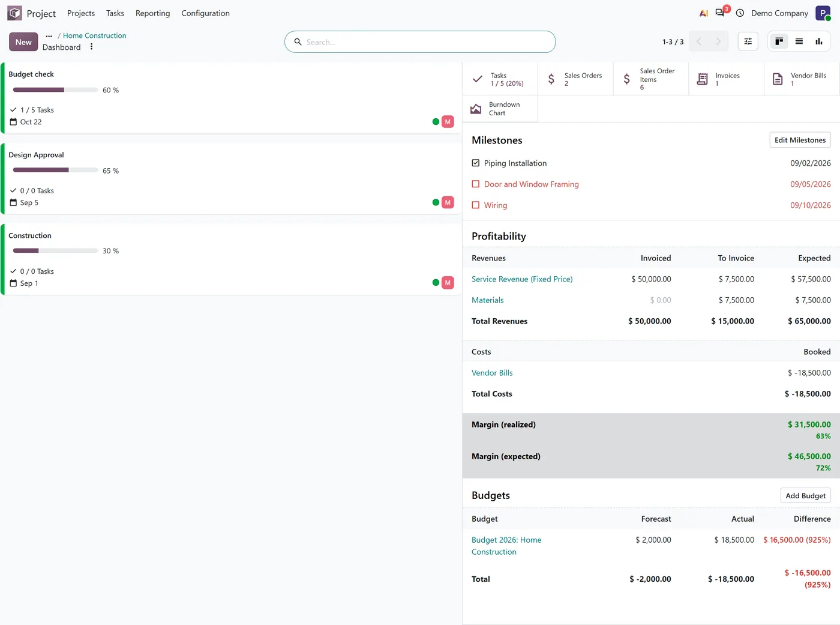Open Service Revenue (Fixed Price) link
Image resolution: width=840 pixels, height=625 pixels.
tap(522, 279)
